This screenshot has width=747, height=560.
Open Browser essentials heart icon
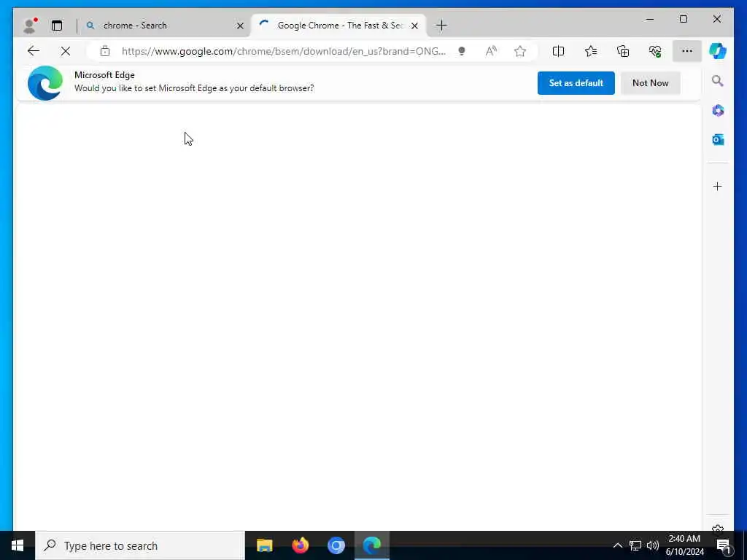click(x=655, y=51)
